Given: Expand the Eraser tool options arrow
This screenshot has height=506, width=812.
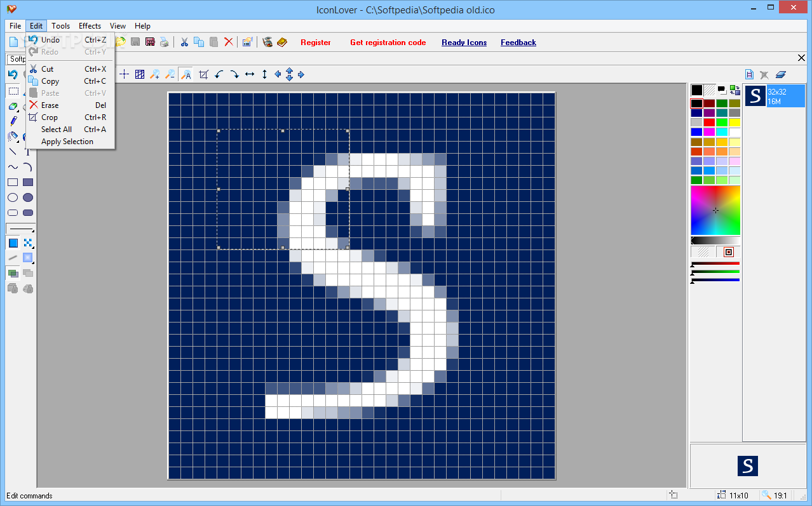Looking at the screenshot, I should coord(17,110).
